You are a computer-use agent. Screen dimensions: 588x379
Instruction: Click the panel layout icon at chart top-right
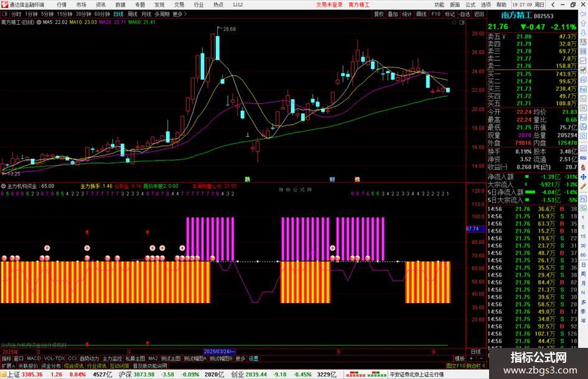pos(462,22)
